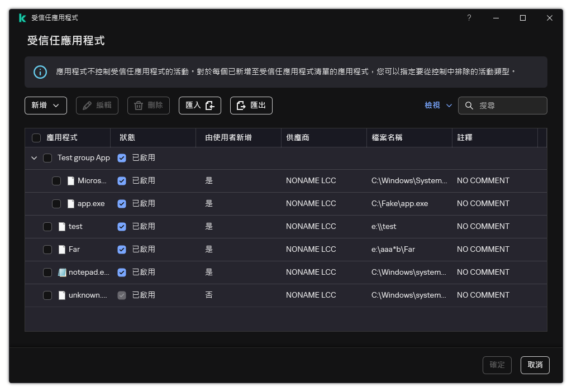Open the 檢視 dropdown
572x392 pixels.
438,105
